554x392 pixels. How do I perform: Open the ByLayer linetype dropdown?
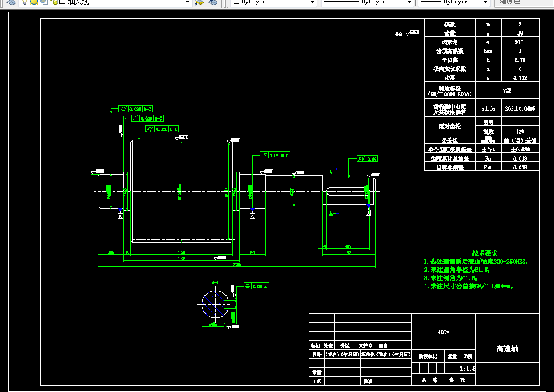point(409,2)
